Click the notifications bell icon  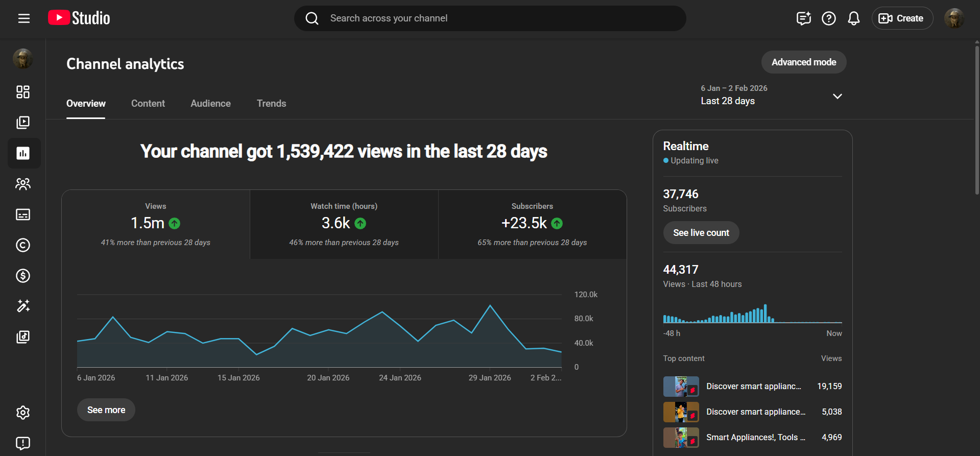point(853,18)
